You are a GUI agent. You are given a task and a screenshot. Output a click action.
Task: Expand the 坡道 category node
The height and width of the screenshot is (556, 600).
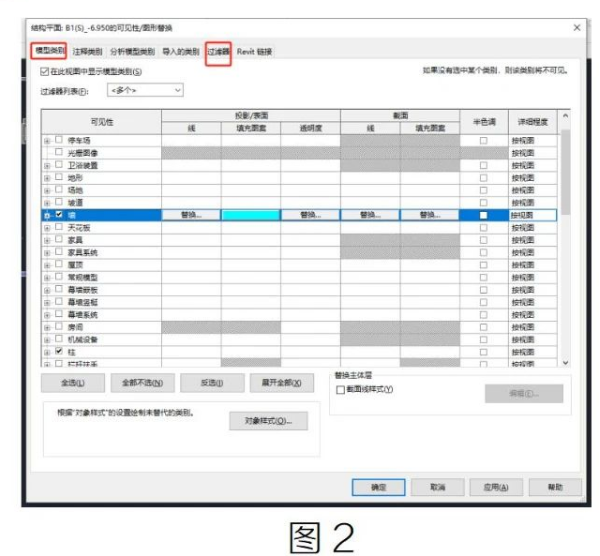pos(47,203)
